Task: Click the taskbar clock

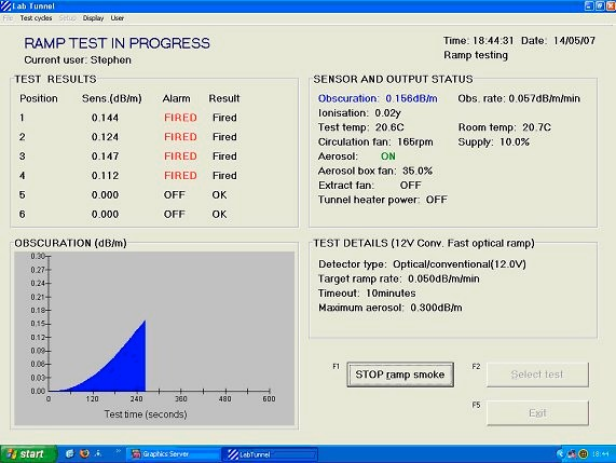Action: pyautogui.click(x=601, y=454)
